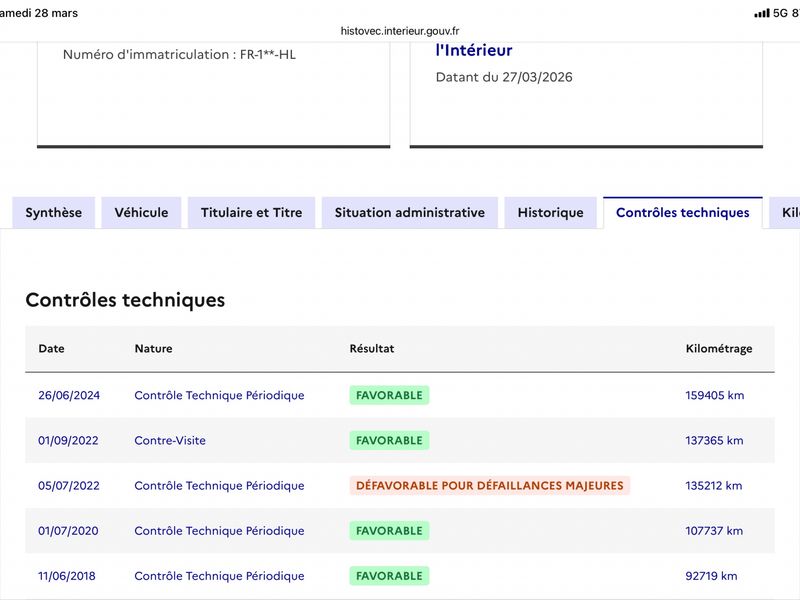Select the Situation administrative tab
800x600 pixels.
(x=410, y=213)
